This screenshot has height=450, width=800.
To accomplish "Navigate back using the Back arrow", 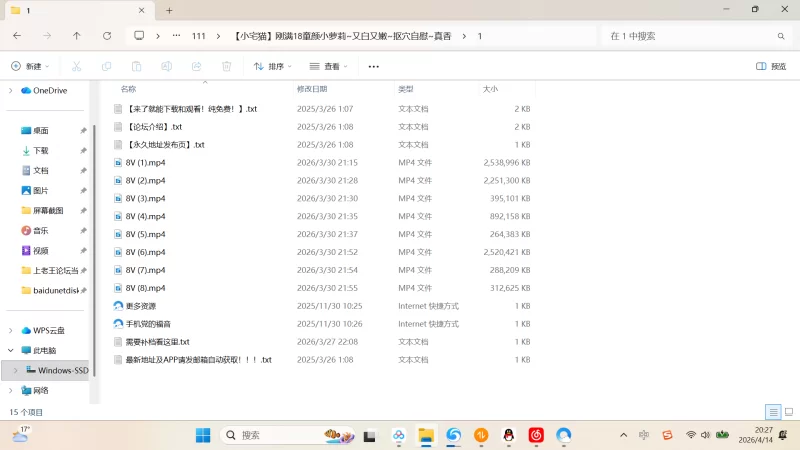I will pos(17,36).
